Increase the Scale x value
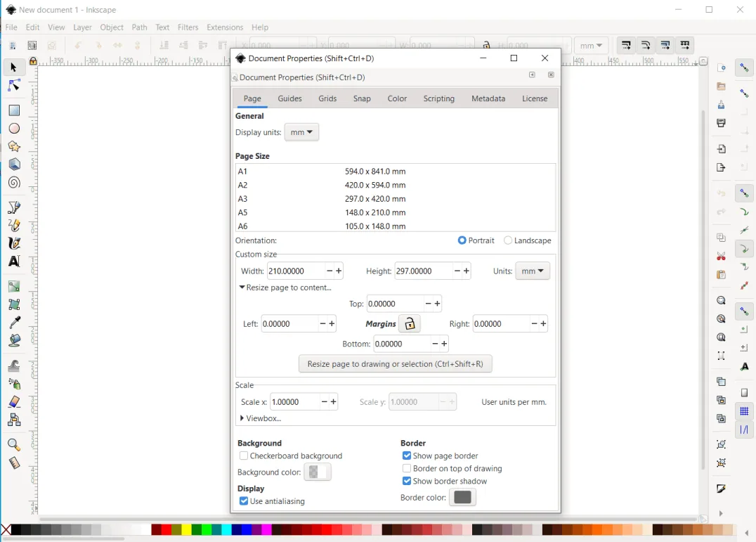This screenshot has width=756, height=542. click(333, 401)
